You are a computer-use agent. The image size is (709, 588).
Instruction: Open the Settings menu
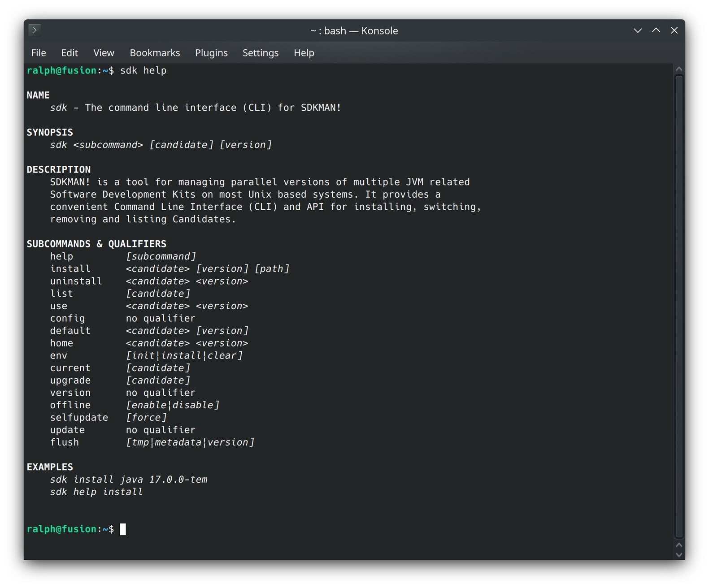click(261, 53)
